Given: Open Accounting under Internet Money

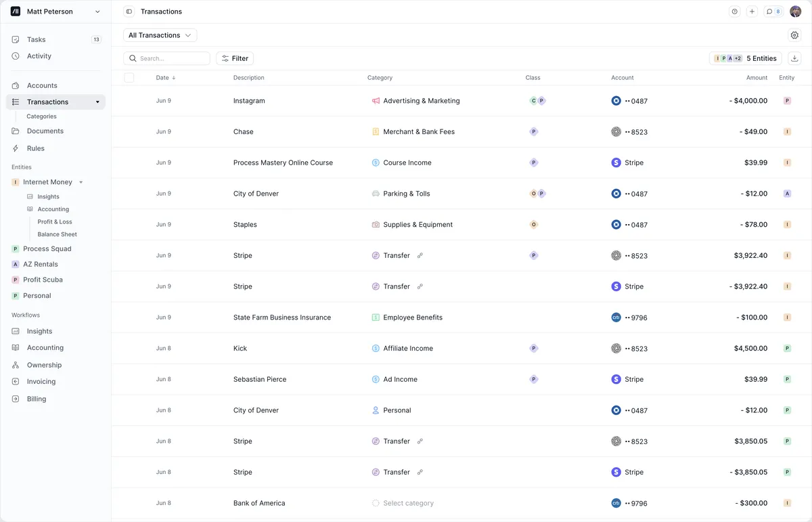Looking at the screenshot, I should [53, 209].
